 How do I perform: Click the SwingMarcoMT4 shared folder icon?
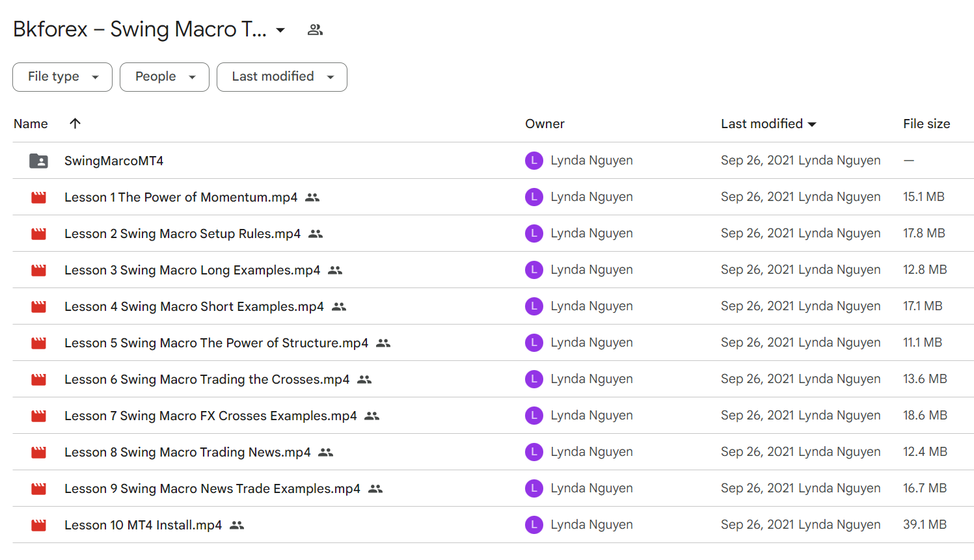pos(39,161)
